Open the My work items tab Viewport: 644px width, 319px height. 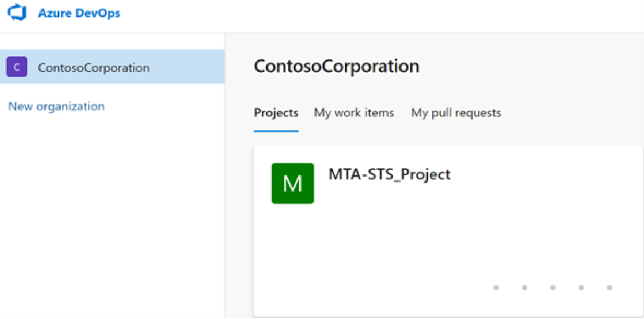(354, 112)
